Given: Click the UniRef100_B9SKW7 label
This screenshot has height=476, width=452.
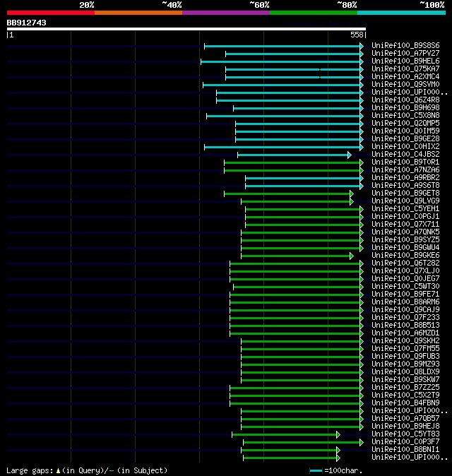Looking at the screenshot, I should [405, 380].
